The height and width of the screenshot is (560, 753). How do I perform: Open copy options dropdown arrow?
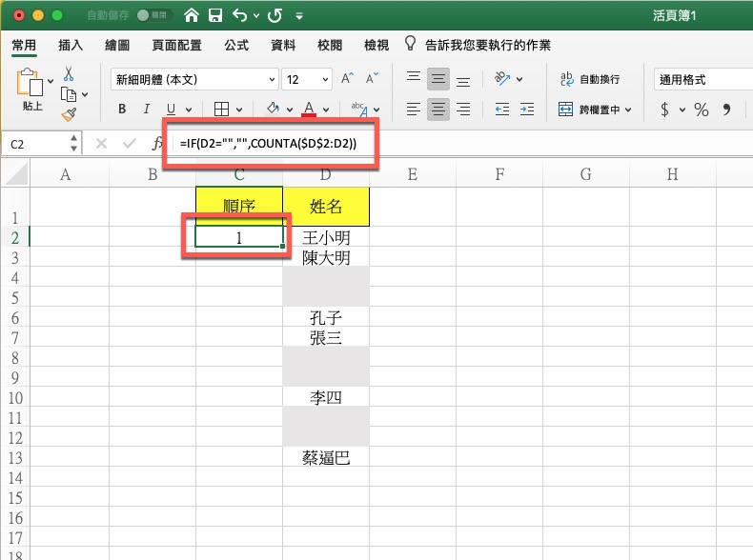coord(85,94)
